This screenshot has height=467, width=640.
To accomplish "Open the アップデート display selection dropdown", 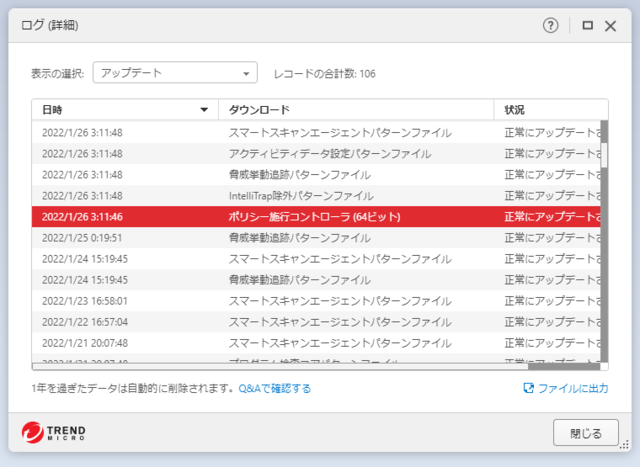I will (x=175, y=73).
